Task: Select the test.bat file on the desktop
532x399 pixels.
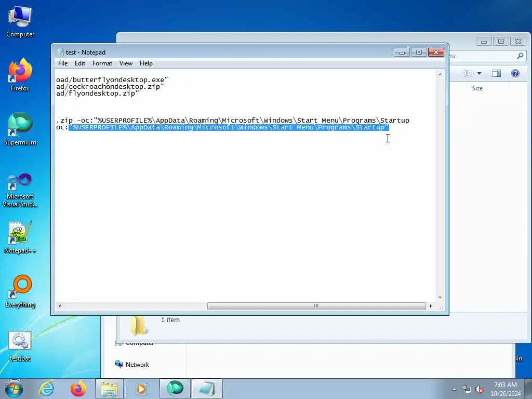Action: [x=20, y=346]
